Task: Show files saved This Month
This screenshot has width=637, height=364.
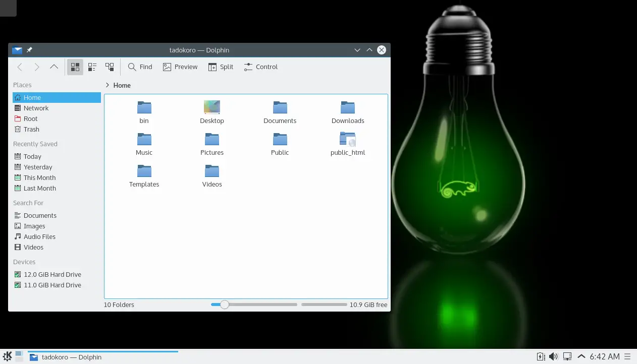Action: point(57,177)
